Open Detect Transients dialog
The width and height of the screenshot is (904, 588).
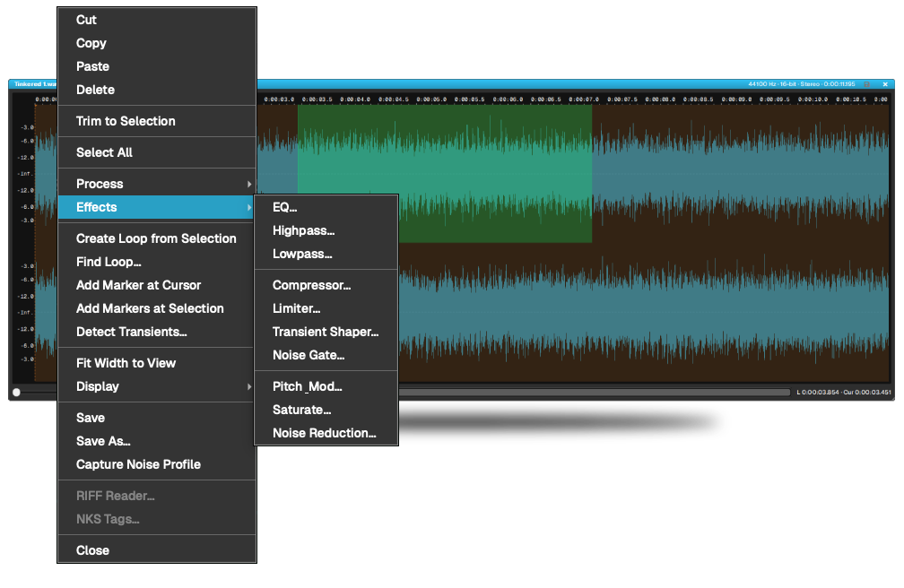pyautogui.click(x=157, y=332)
